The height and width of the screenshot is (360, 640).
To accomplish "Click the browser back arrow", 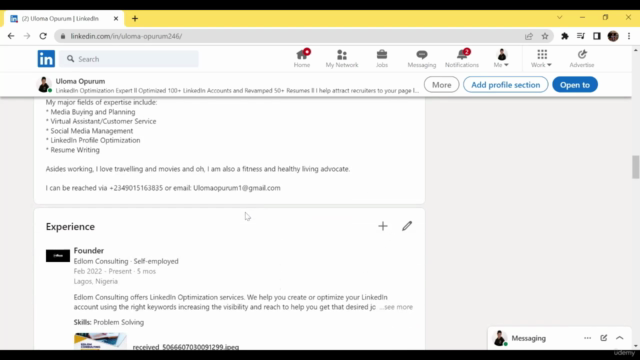I will click(11, 36).
